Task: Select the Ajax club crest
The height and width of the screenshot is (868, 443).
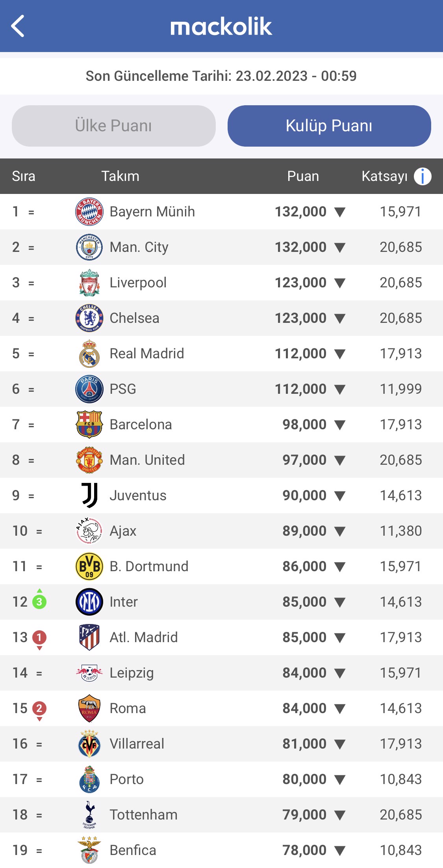Action: pos(89,531)
